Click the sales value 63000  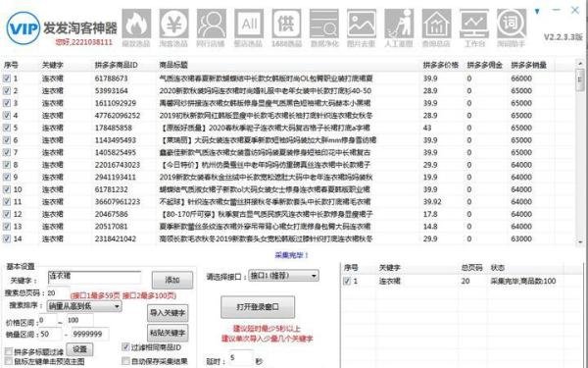521,238
